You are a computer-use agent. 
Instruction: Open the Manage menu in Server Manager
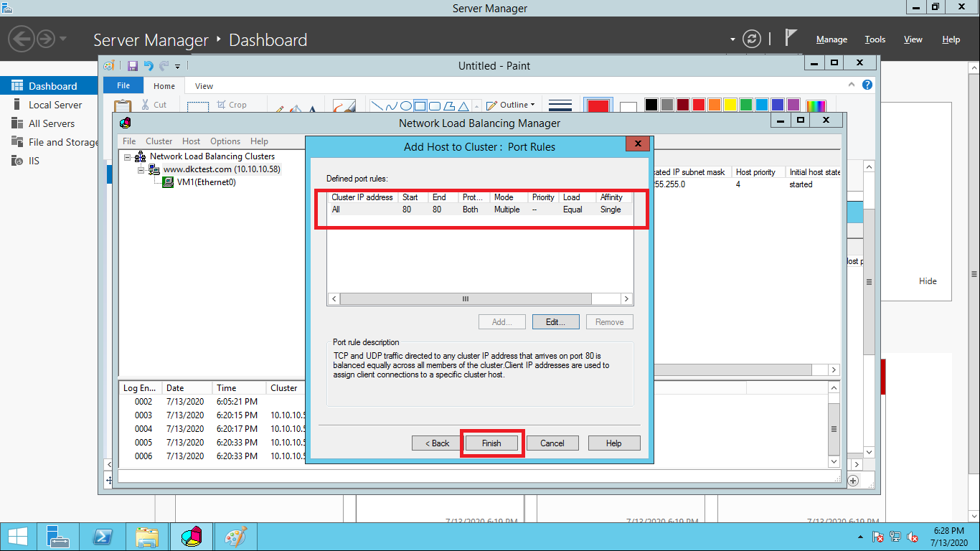click(x=831, y=39)
